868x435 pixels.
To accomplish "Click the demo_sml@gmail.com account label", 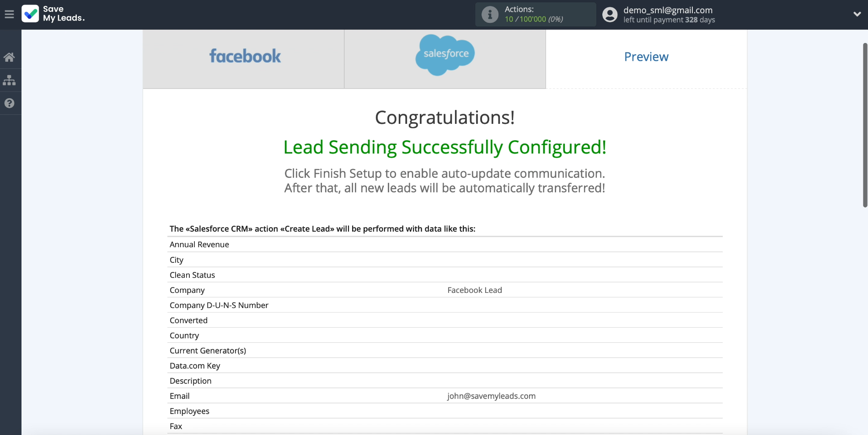I will click(x=668, y=10).
